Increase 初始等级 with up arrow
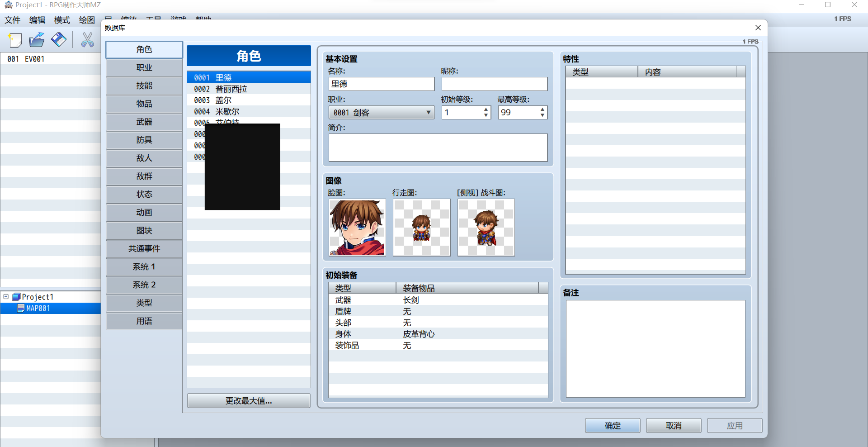Image resolution: width=868 pixels, height=447 pixels. tap(486, 109)
